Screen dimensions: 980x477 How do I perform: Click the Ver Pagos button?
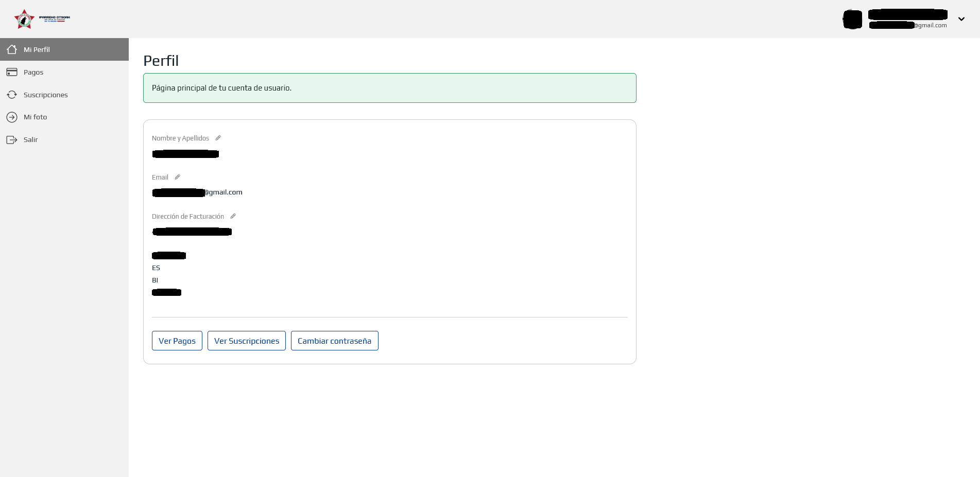coord(177,341)
